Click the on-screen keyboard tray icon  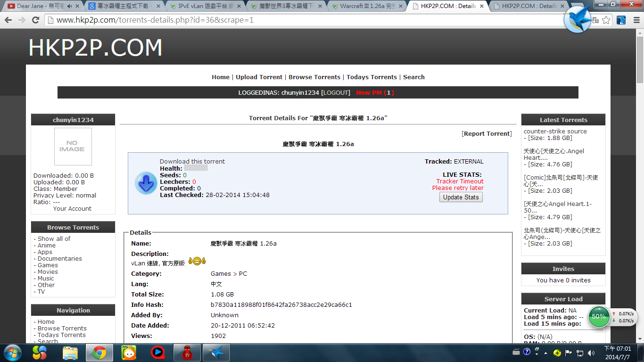(516, 352)
